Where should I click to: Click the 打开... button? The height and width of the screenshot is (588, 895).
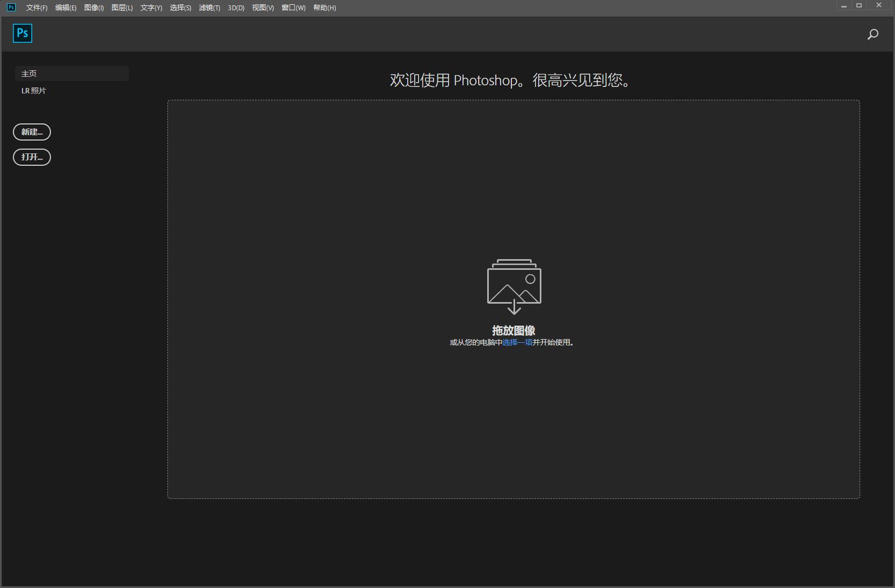[32, 157]
